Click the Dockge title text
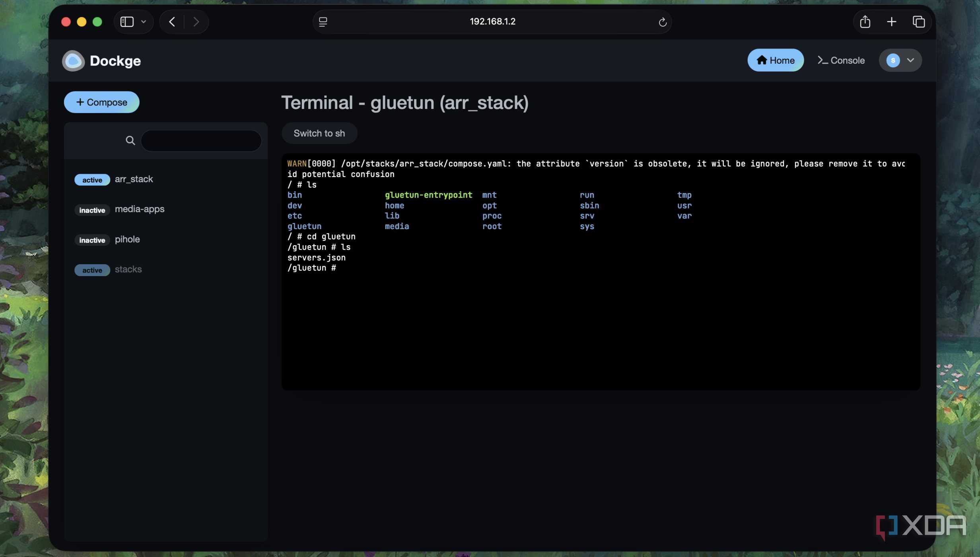 click(115, 61)
